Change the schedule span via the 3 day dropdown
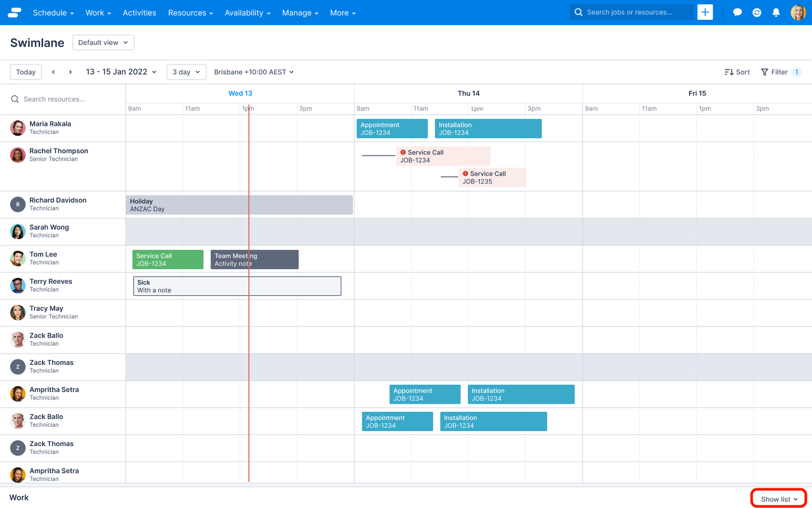 tap(186, 72)
